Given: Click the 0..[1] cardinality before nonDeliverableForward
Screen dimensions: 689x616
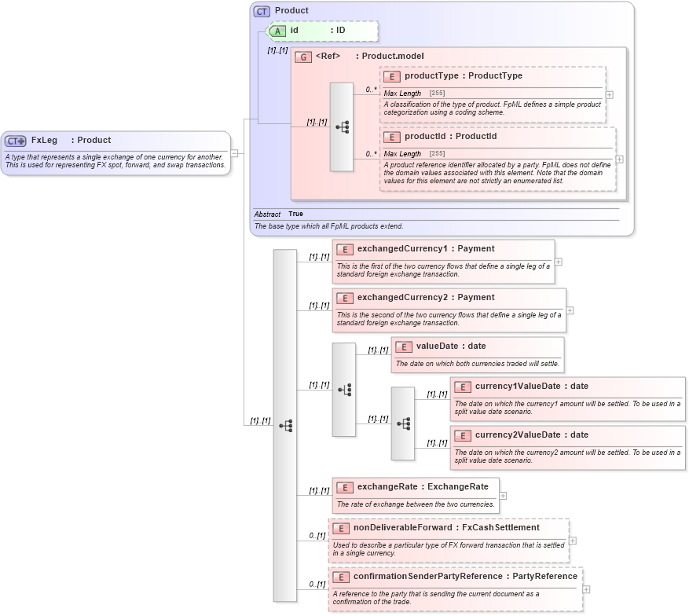Looking at the screenshot, I should pyautogui.click(x=317, y=536).
